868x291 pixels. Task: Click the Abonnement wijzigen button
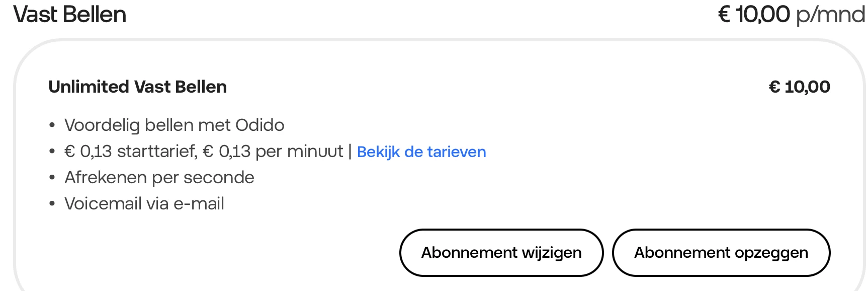point(501,253)
